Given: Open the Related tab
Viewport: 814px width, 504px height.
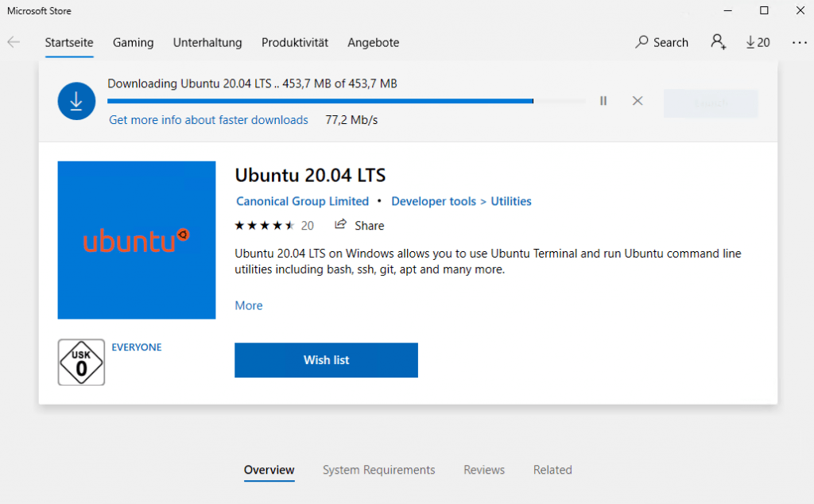Looking at the screenshot, I should point(552,470).
